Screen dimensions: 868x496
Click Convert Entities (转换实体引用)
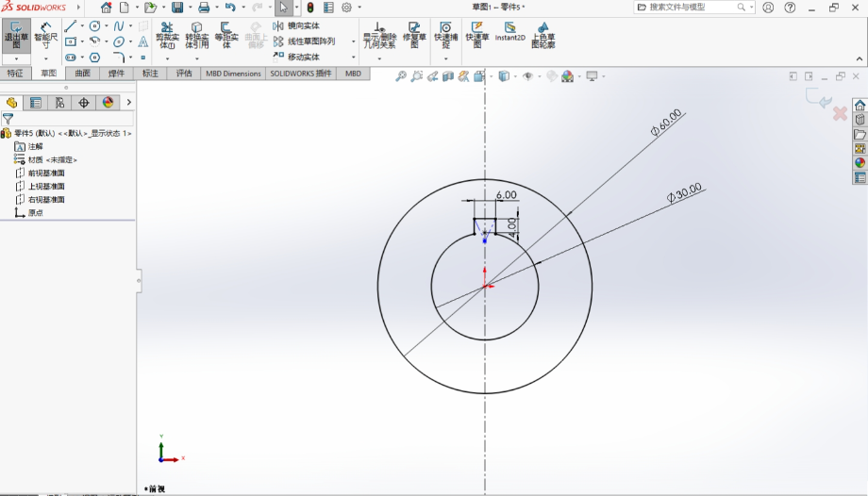coord(196,36)
